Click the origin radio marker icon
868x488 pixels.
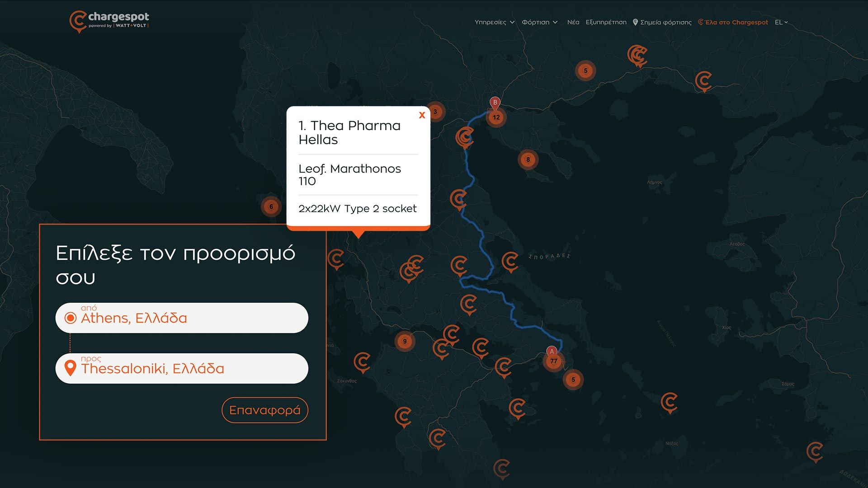[70, 318]
